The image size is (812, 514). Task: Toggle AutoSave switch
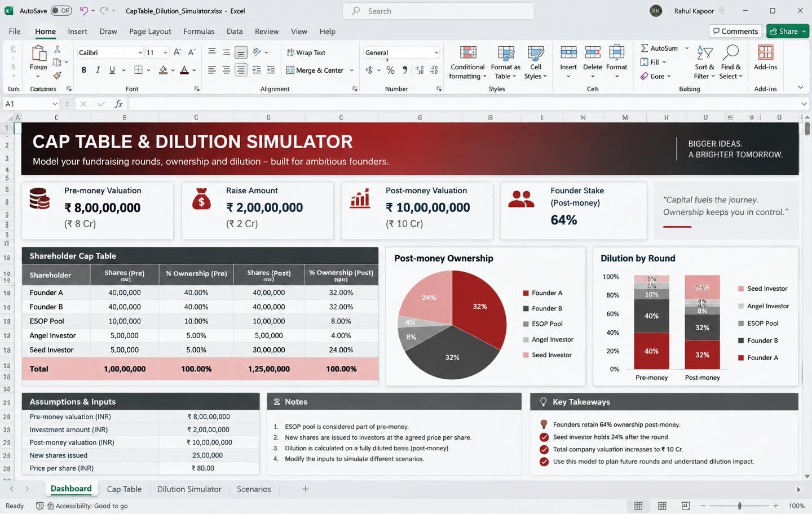pyautogui.click(x=61, y=11)
